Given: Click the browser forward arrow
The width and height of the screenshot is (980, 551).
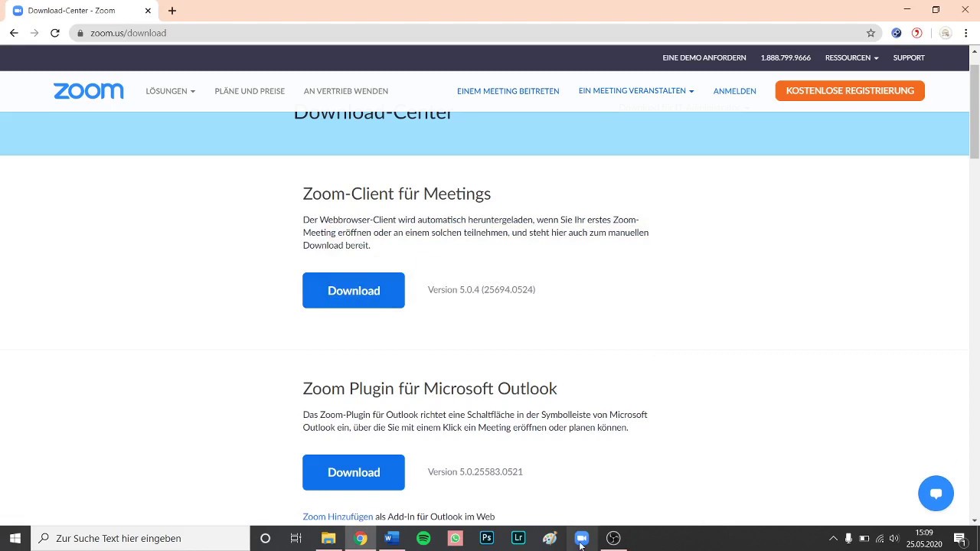Looking at the screenshot, I should click(34, 33).
